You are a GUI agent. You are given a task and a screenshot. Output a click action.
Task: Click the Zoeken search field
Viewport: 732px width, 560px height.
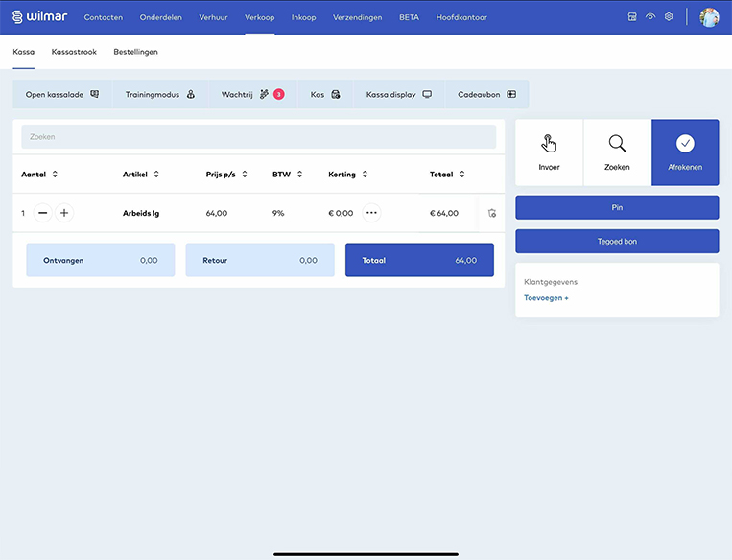tap(258, 137)
